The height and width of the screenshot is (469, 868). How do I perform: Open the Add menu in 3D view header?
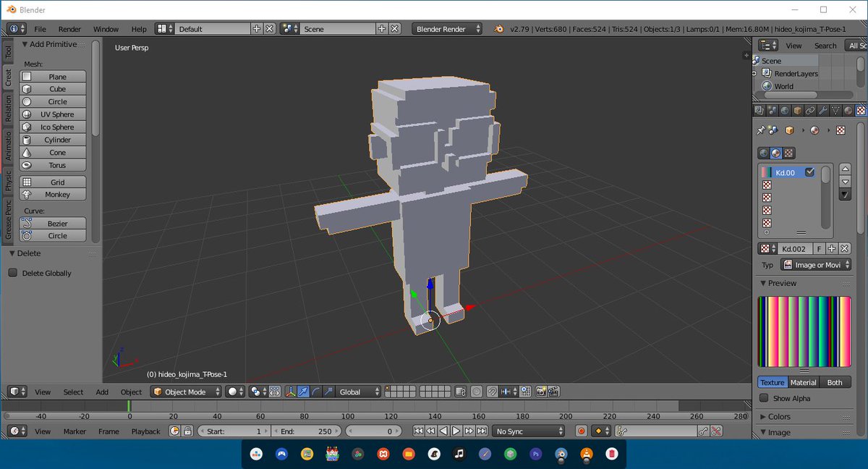point(102,392)
